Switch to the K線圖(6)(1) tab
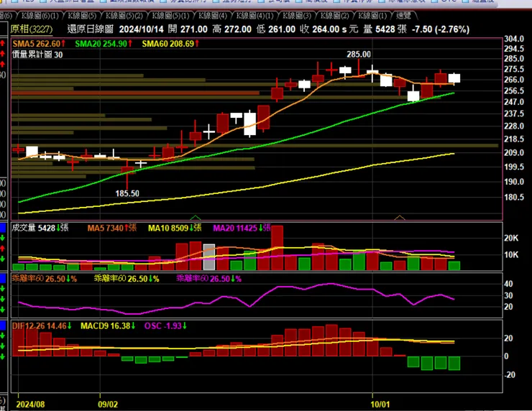The width and height of the screenshot is (532, 411). click(x=40, y=16)
